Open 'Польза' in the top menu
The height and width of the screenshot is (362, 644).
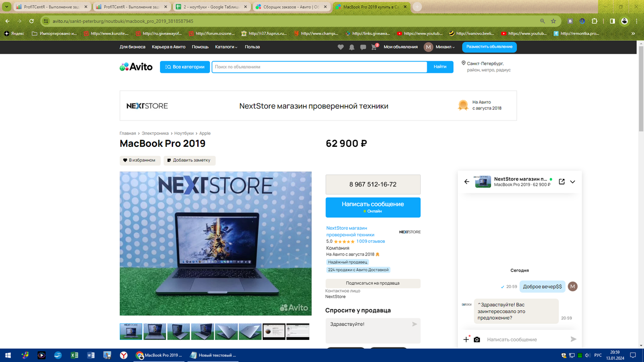point(252,47)
